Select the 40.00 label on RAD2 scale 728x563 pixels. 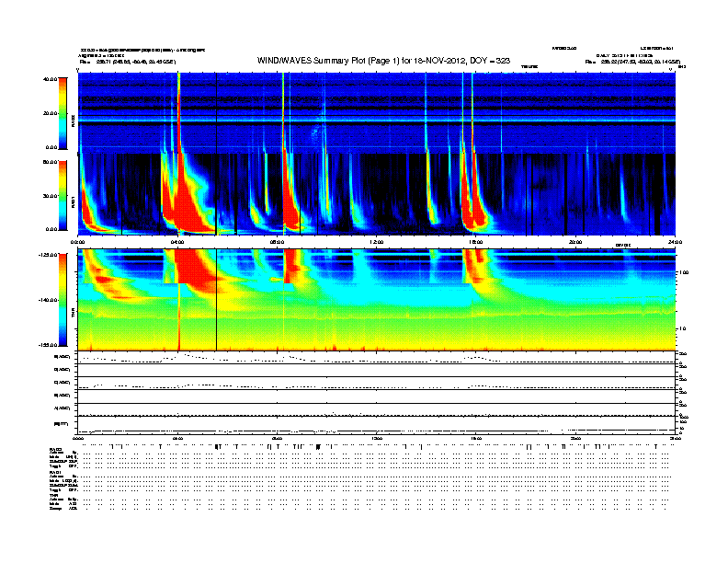pyautogui.click(x=50, y=79)
